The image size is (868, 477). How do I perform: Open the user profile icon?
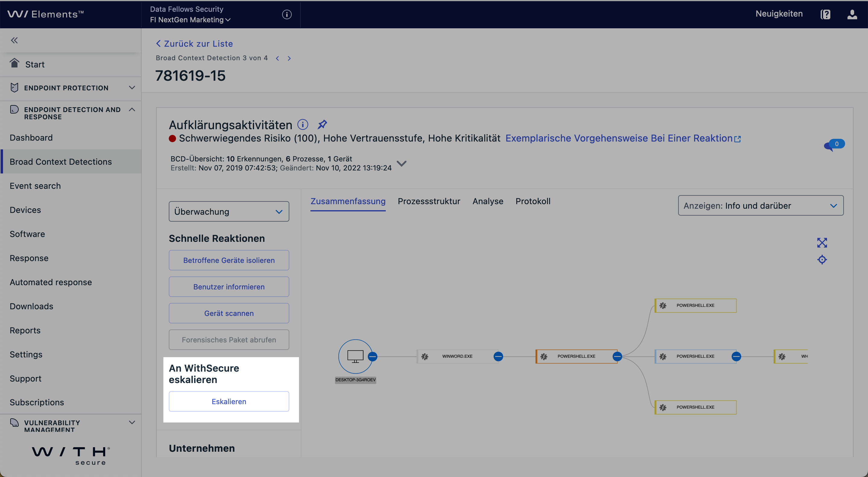pos(852,14)
